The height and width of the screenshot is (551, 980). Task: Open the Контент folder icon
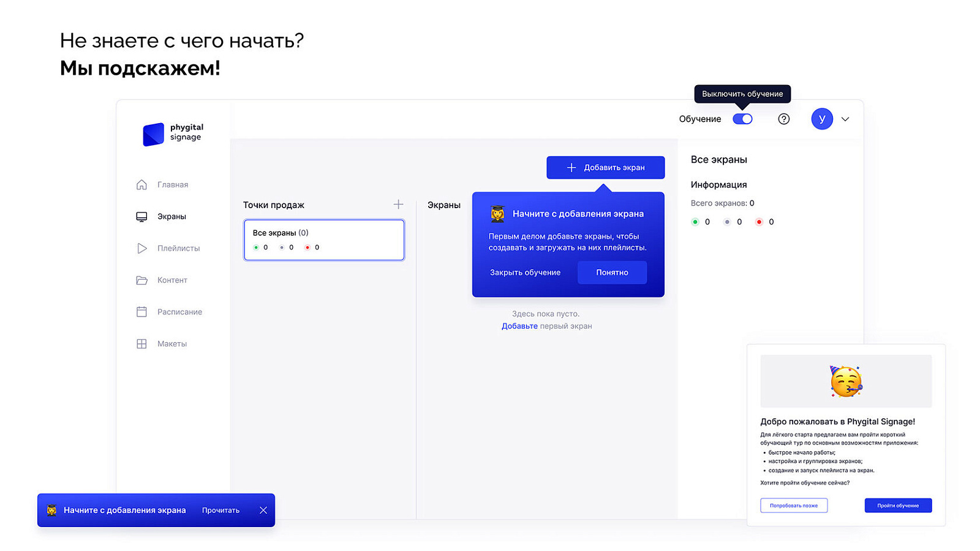coord(141,280)
